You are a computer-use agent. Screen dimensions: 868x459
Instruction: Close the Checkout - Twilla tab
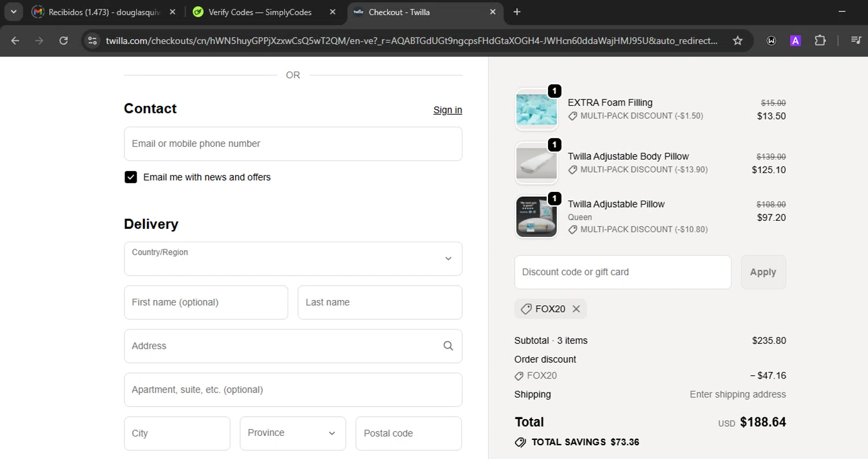(x=492, y=12)
